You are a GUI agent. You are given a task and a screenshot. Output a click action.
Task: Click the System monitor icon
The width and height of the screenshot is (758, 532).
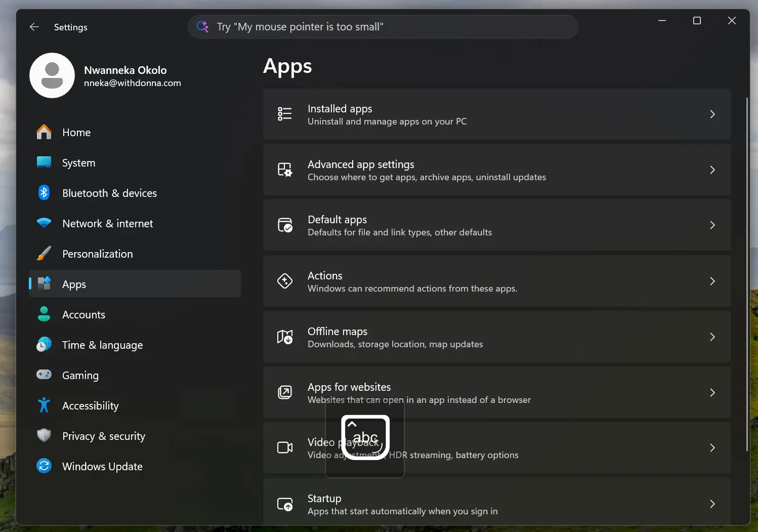44,162
